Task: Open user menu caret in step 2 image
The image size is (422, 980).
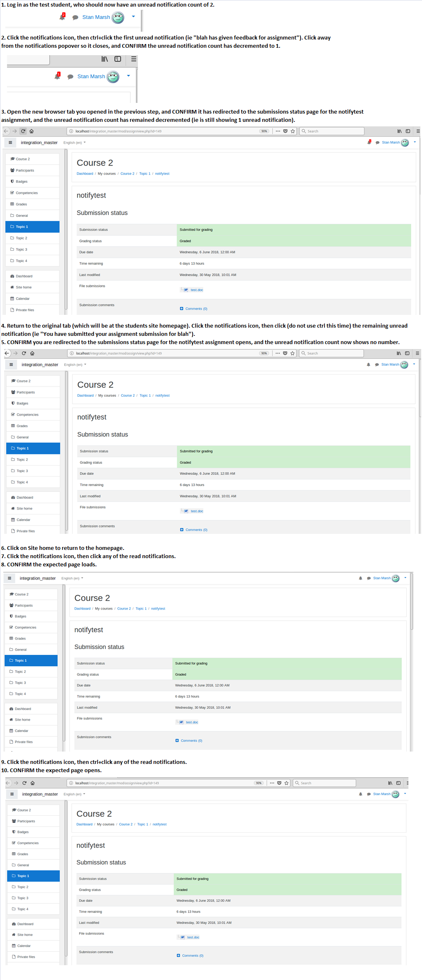Action: (x=128, y=76)
